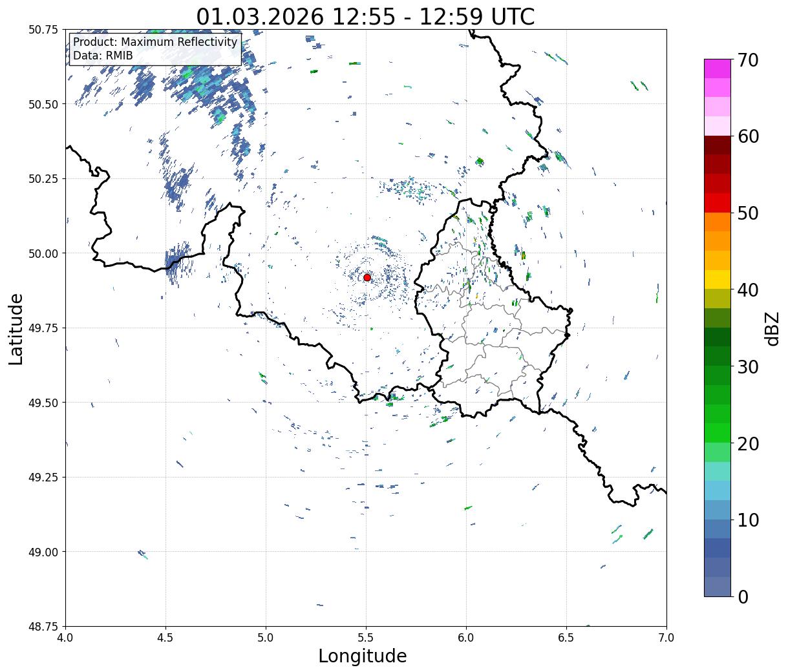Click the light green 20 dBZ swatch
788x672 pixels.
pos(718,452)
